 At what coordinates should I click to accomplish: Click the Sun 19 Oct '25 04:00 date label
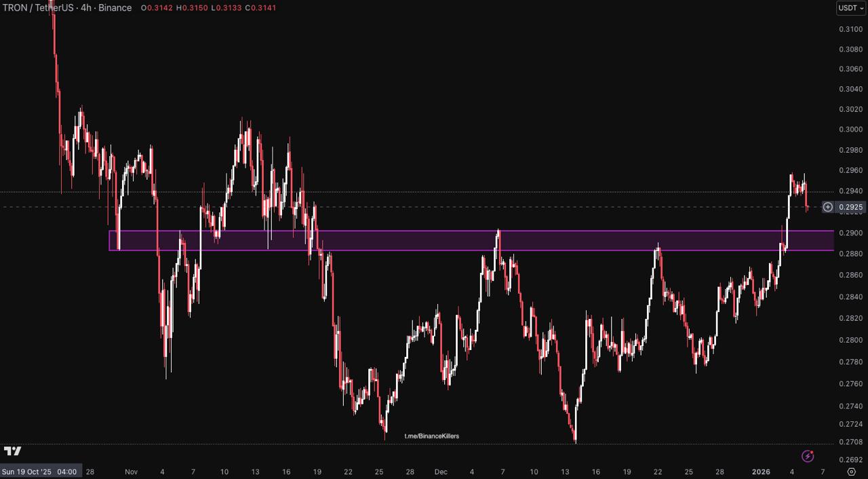pyautogui.click(x=39, y=472)
